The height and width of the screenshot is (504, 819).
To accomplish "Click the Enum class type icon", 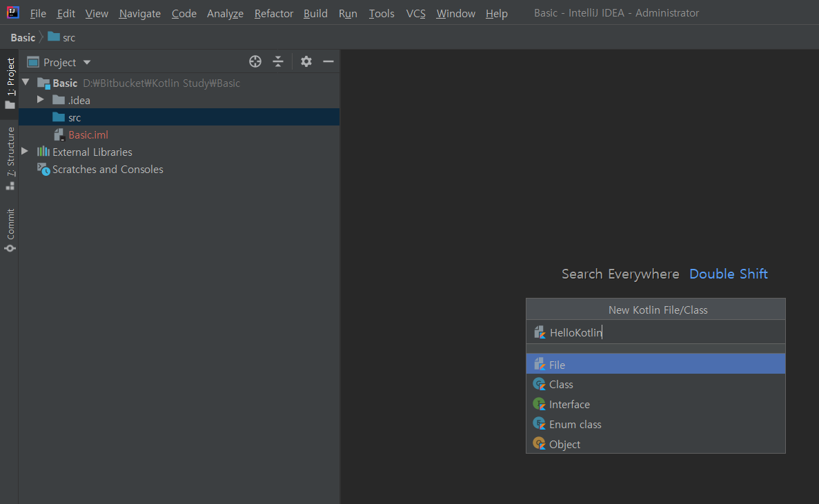I will [x=539, y=423].
